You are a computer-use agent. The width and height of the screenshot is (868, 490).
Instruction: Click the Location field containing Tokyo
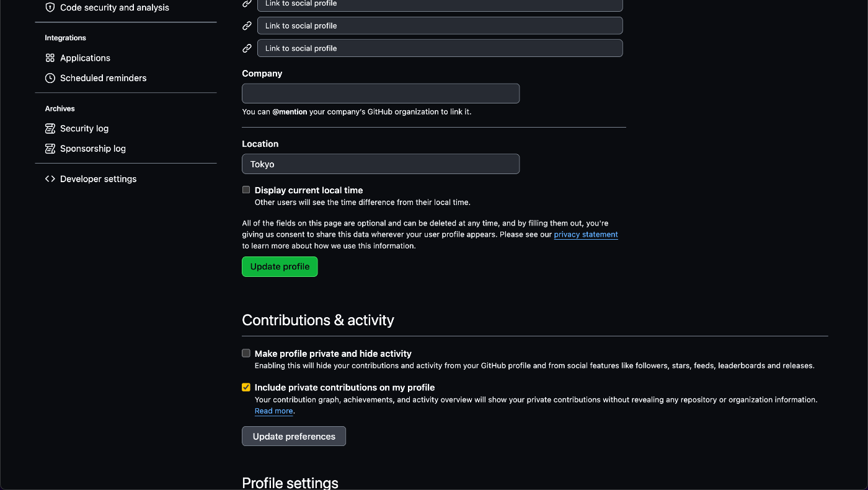(x=381, y=164)
